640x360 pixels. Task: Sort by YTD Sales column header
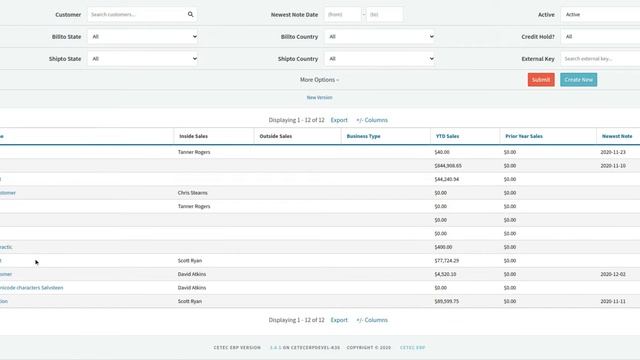447,136
